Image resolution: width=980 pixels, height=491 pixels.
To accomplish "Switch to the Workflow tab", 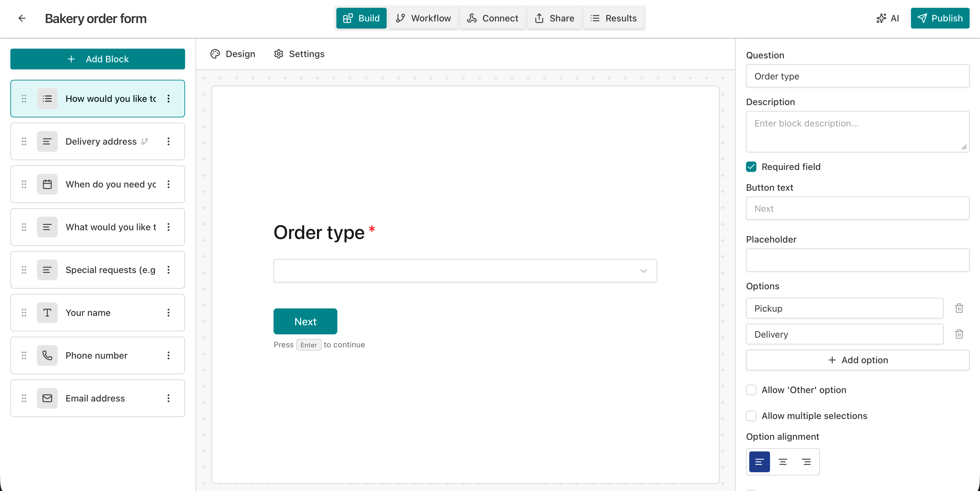I will pos(424,18).
